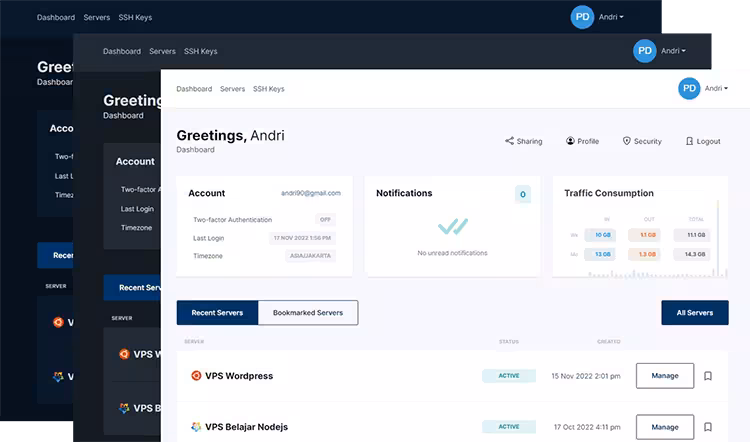Toggle the Two-factor Authentication OFF badge
The image size is (750, 442).
click(x=325, y=219)
